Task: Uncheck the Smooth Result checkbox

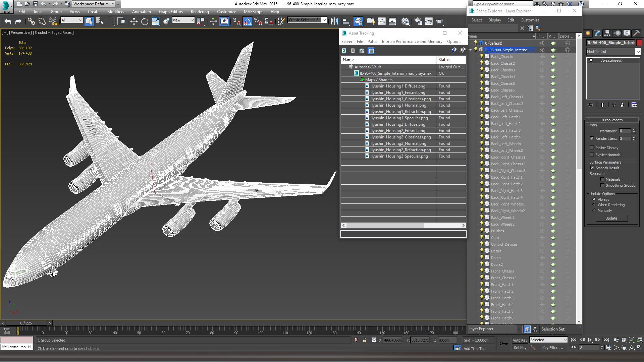Action: tap(592, 168)
